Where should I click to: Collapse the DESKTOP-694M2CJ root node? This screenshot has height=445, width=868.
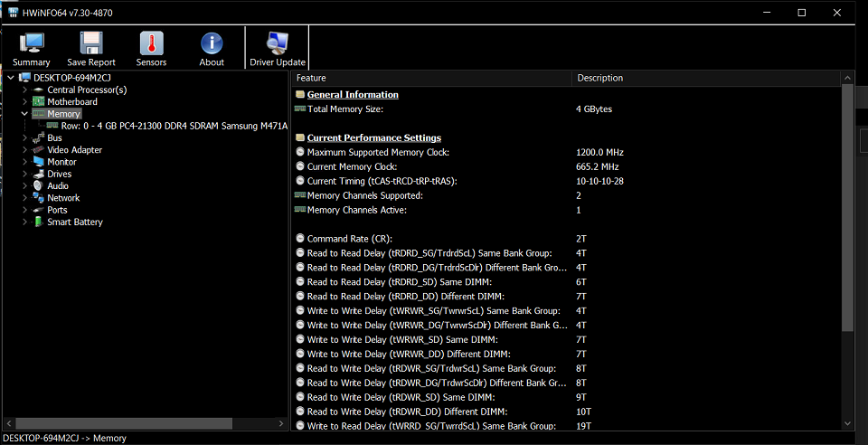tap(11, 78)
